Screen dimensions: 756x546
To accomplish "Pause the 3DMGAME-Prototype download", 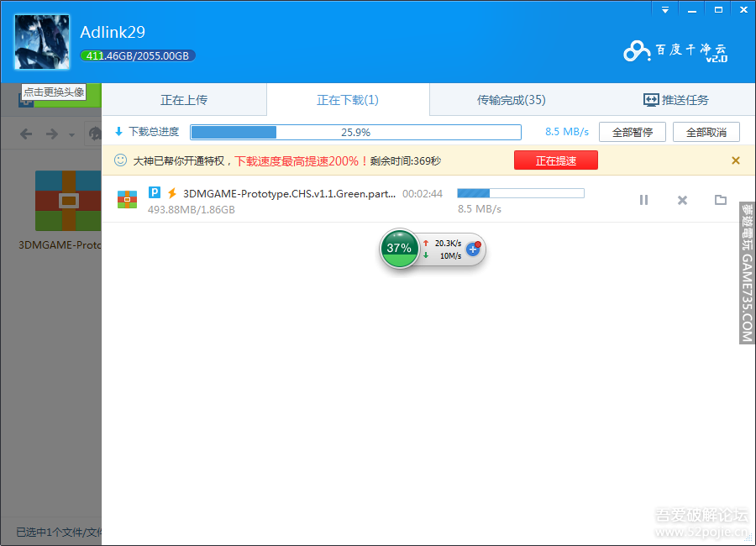I will coord(643,200).
